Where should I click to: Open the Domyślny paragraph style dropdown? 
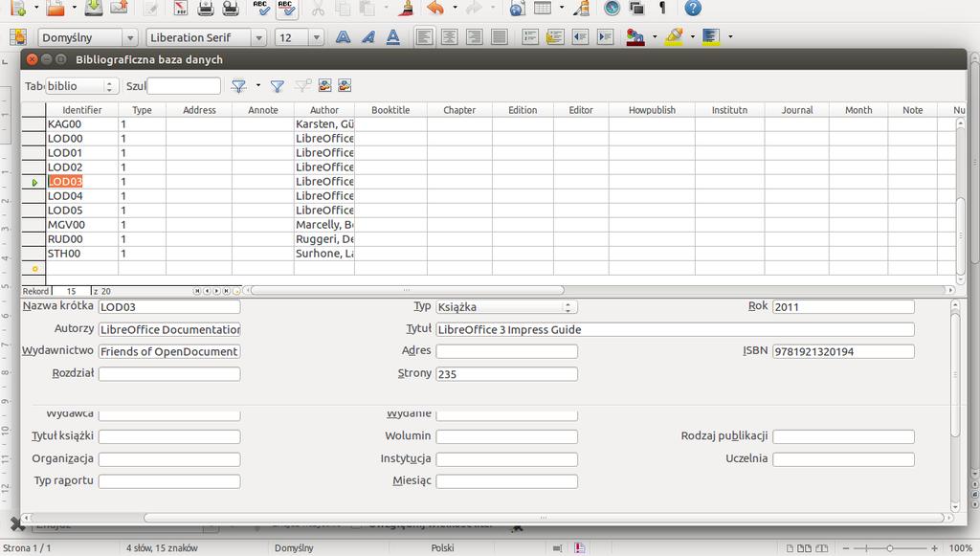pyautogui.click(x=130, y=38)
